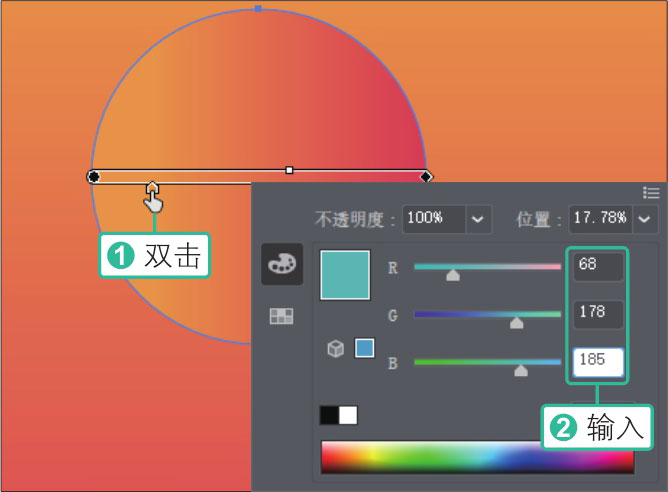The width and height of the screenshot is (668, 492).
Task: Click the diamond gradient end handle
Action: tap(426, 177)
